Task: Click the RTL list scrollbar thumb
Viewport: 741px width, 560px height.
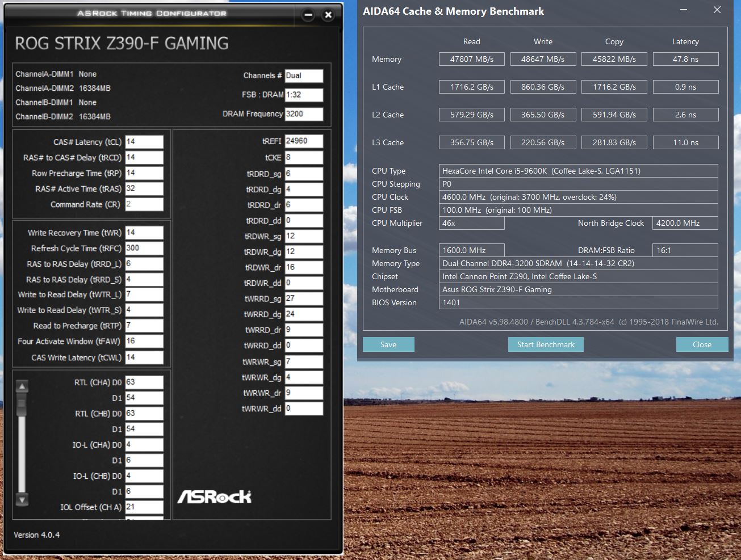Action: (x=22, y=405)
